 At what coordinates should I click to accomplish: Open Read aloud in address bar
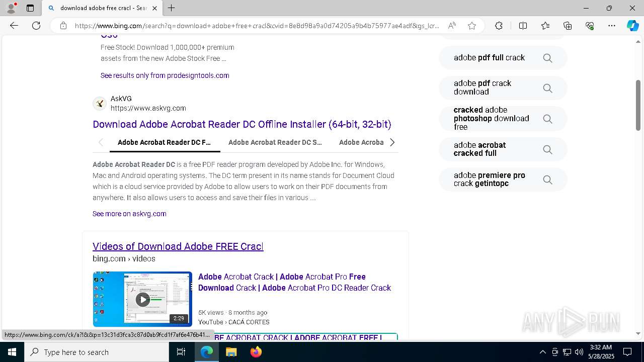point(452,26)
